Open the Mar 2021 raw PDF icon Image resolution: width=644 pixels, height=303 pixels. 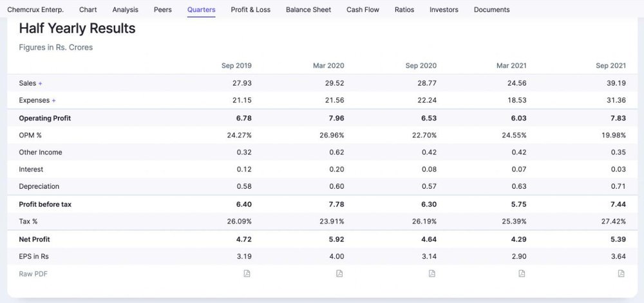point(522,273)
